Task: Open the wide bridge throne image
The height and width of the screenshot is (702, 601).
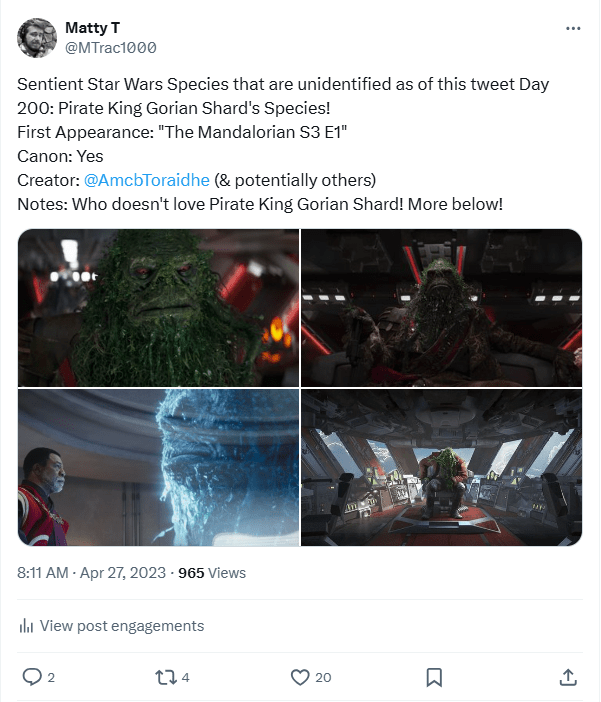Action: click(441, 467)
